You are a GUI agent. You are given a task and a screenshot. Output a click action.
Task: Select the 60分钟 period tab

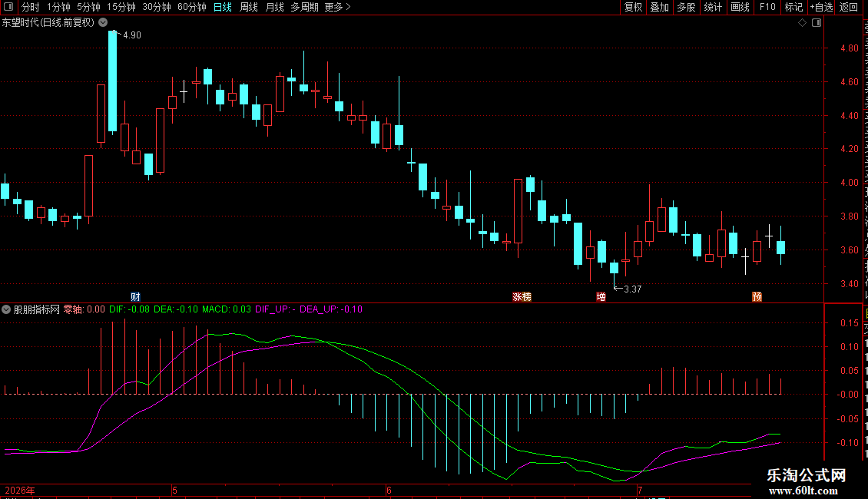[x=192, y=7]
